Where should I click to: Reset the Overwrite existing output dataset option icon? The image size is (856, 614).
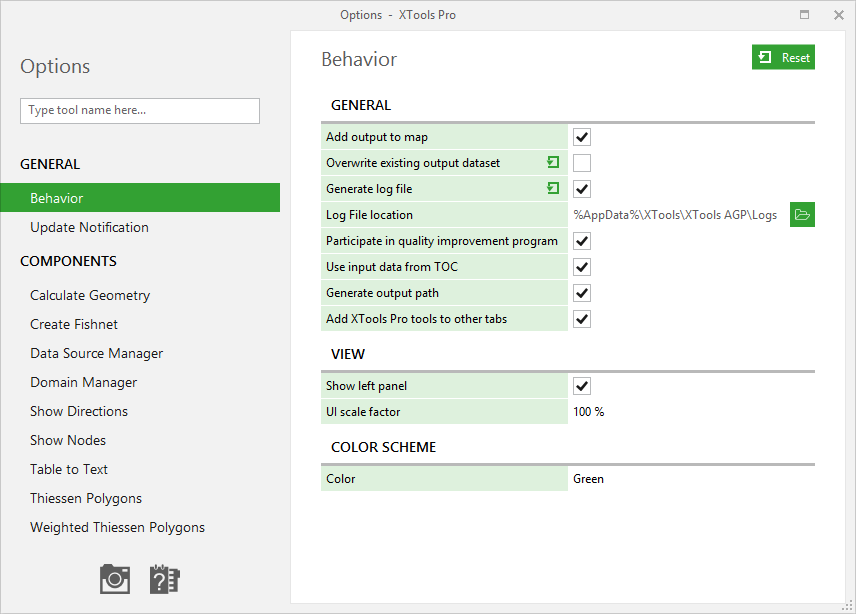coord(553,162)
